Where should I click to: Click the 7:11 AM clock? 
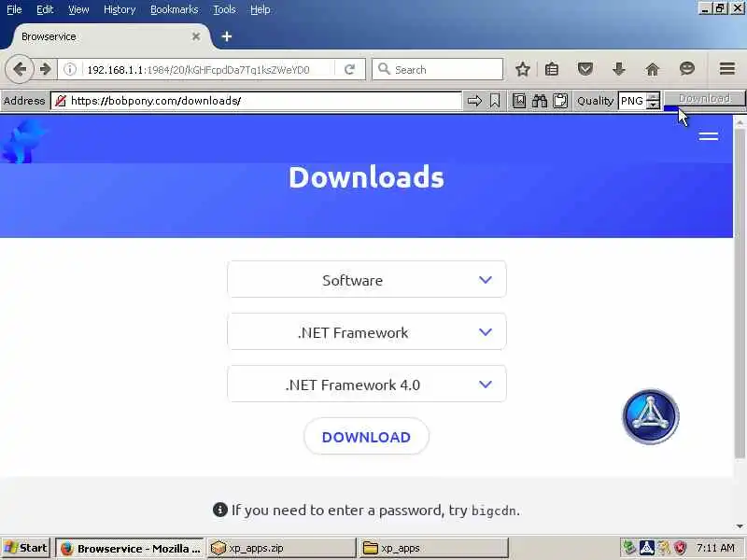pos(715,548)
